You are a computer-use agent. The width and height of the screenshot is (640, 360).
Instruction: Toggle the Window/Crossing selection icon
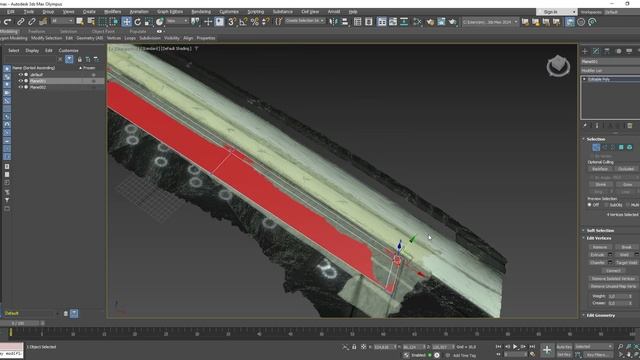click(114, 22)
